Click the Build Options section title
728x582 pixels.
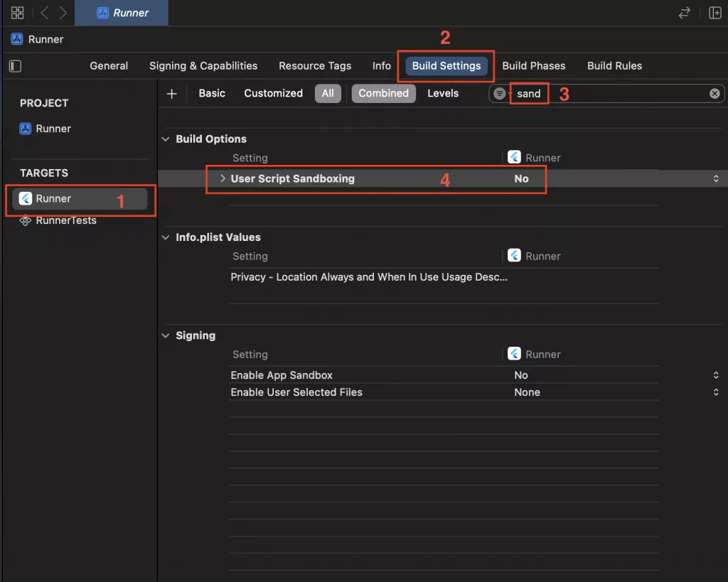point(210,139)
